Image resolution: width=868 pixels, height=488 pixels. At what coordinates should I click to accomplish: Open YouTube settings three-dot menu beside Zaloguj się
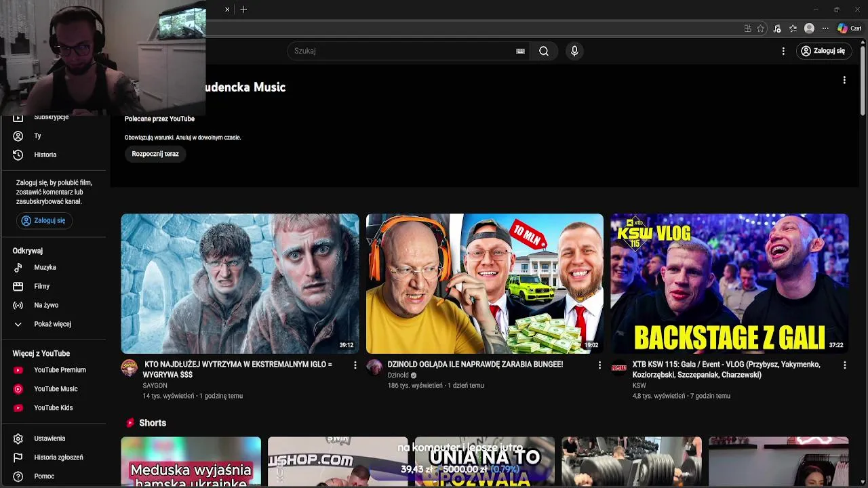click(783, 51)
